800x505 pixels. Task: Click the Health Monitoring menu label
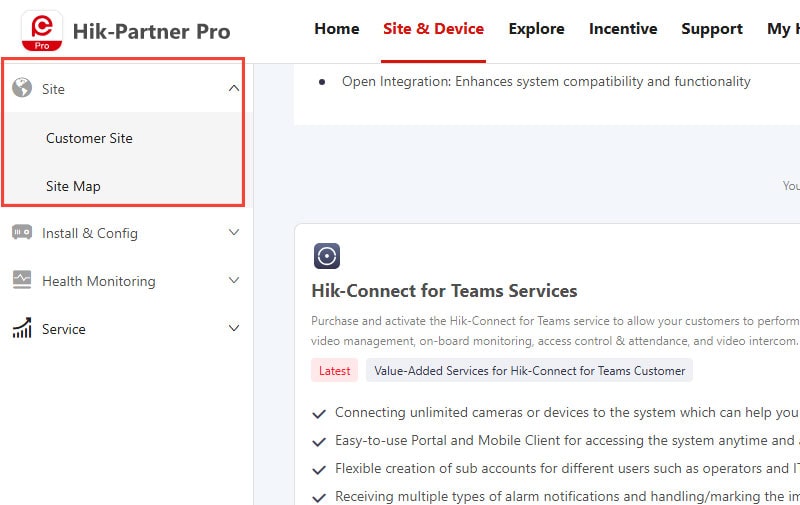tap(98, 281)
